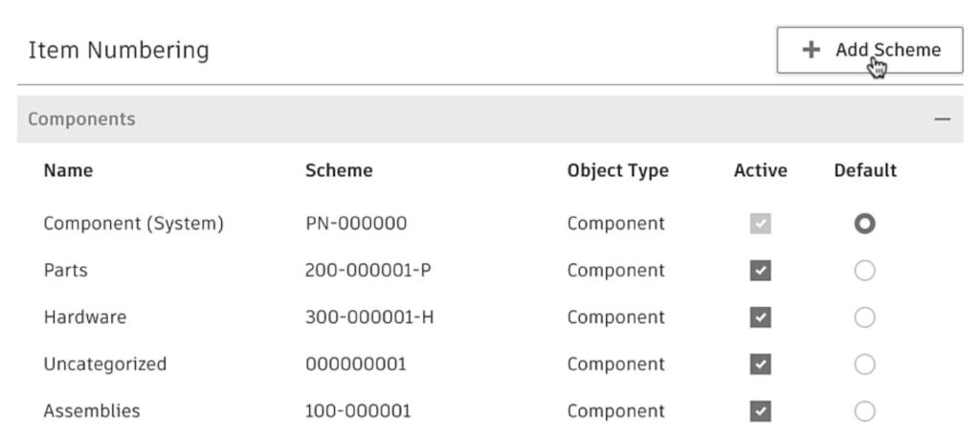This screenshot has width=980, height=442.
Task: Select the Hardware scheme name
Action: coord(84,318)
